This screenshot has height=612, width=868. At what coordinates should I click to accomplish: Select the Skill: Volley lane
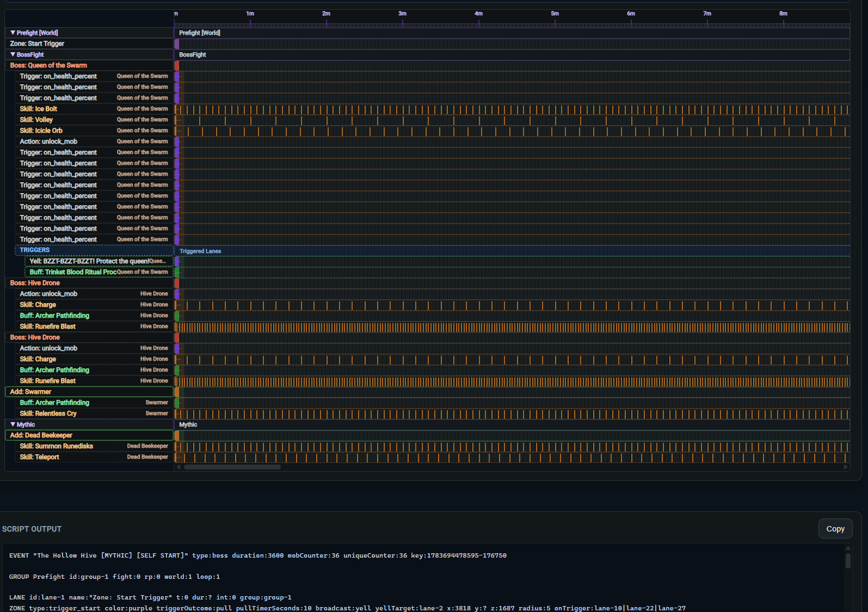coord(94,120)
